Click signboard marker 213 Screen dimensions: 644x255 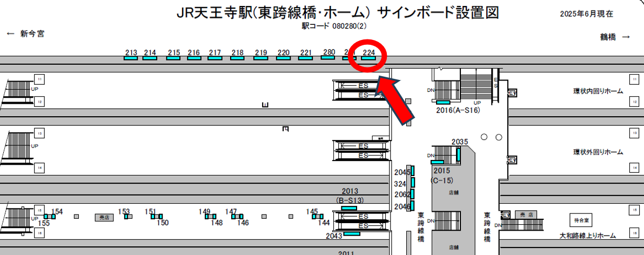click(x=131, y=58)
